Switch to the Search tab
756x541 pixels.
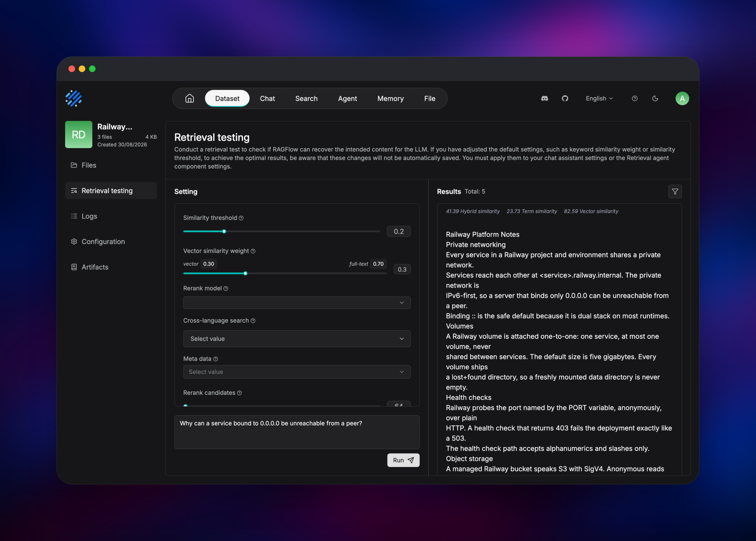(x=306, y=98)
